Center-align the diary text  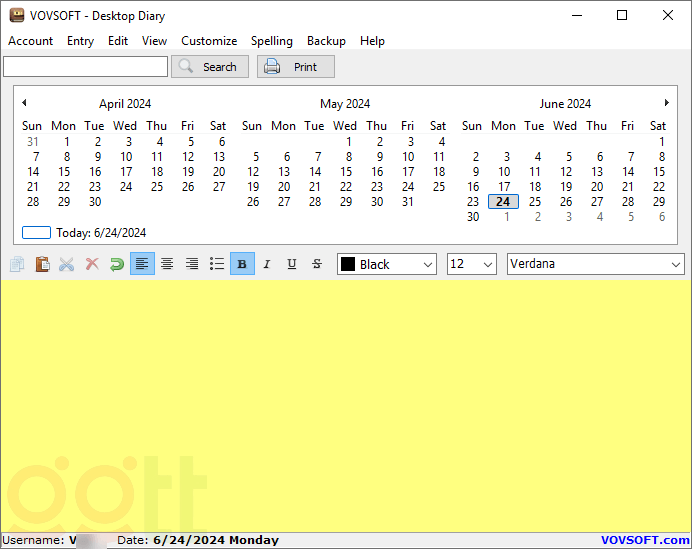(x=167, y=264)
